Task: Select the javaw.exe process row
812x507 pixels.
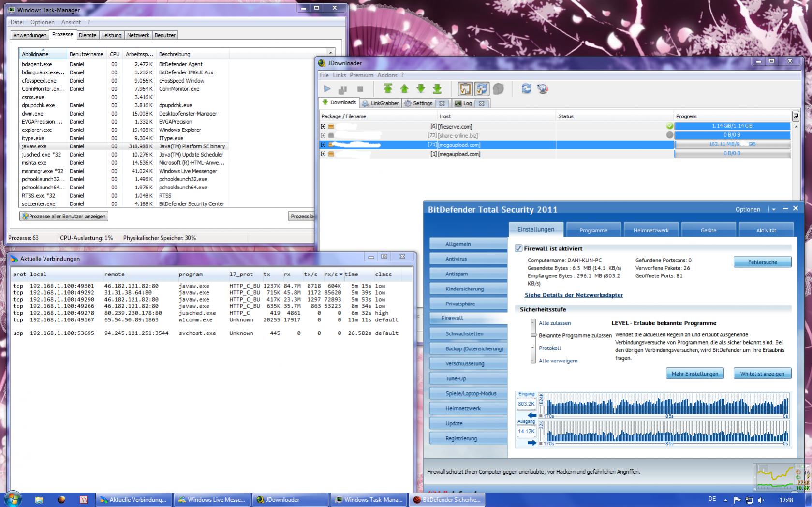Action: tap(123, 146)
